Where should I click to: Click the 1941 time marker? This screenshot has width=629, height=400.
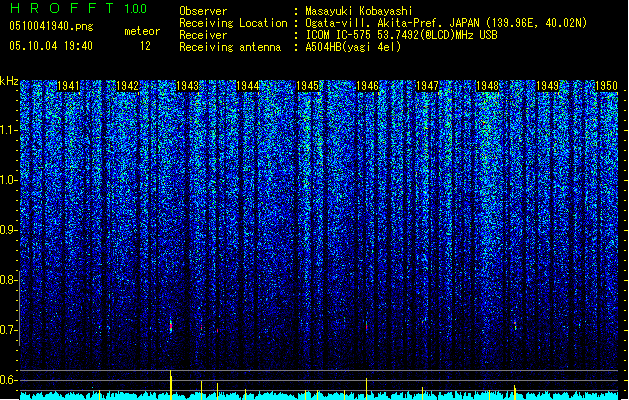click(x=68, y=86)
